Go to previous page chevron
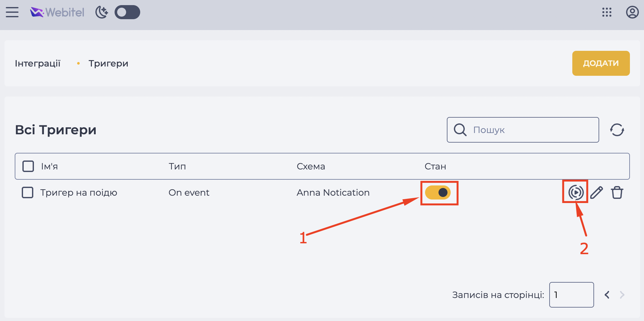 [x=607, y=295]
